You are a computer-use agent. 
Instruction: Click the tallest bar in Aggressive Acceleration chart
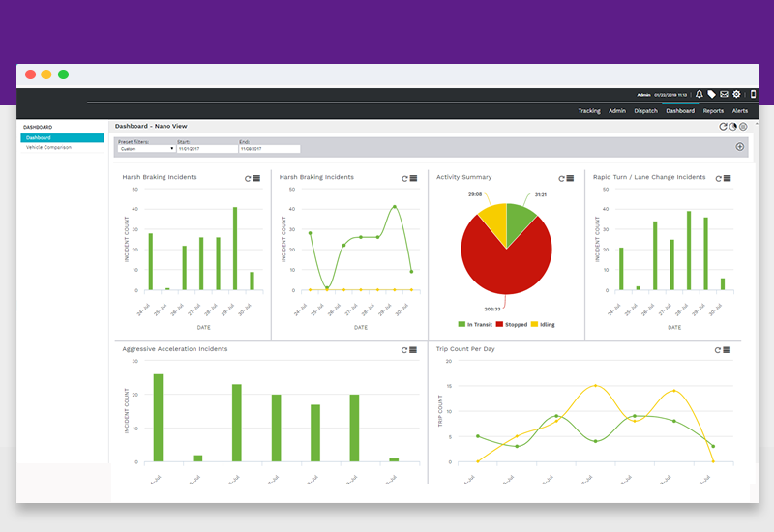click(158, 418)
